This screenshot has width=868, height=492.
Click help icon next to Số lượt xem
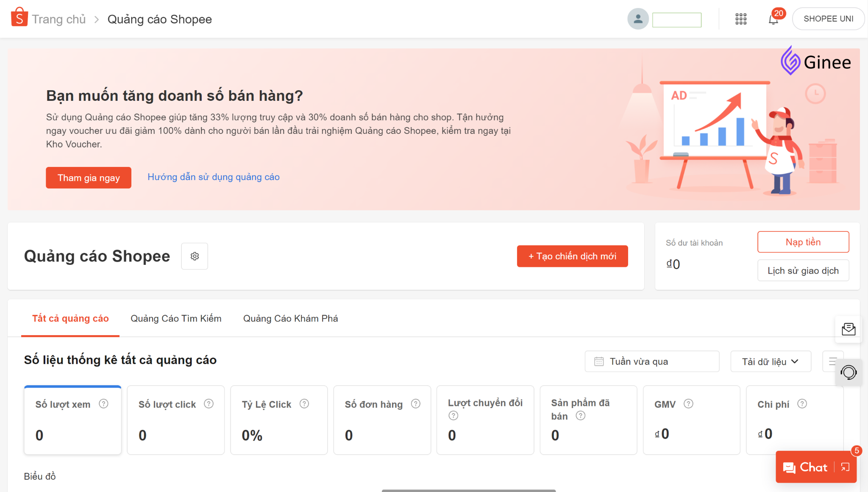(103, 404)
